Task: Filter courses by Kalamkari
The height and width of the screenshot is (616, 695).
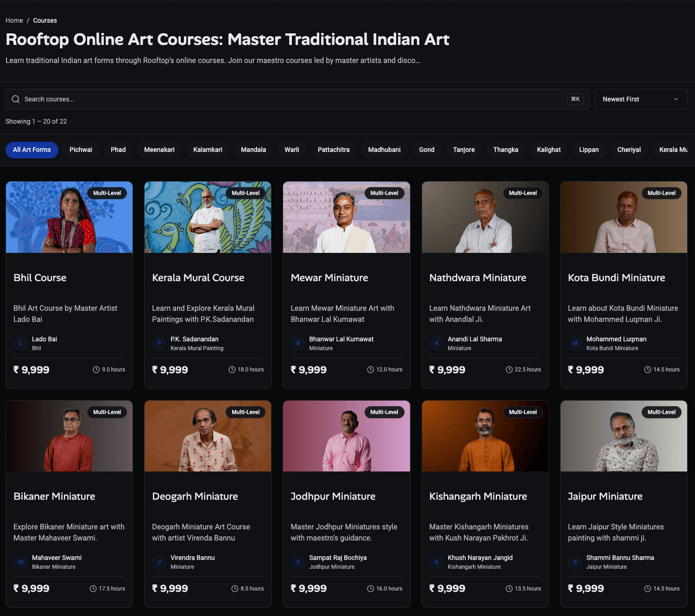Action: point(208,150)
